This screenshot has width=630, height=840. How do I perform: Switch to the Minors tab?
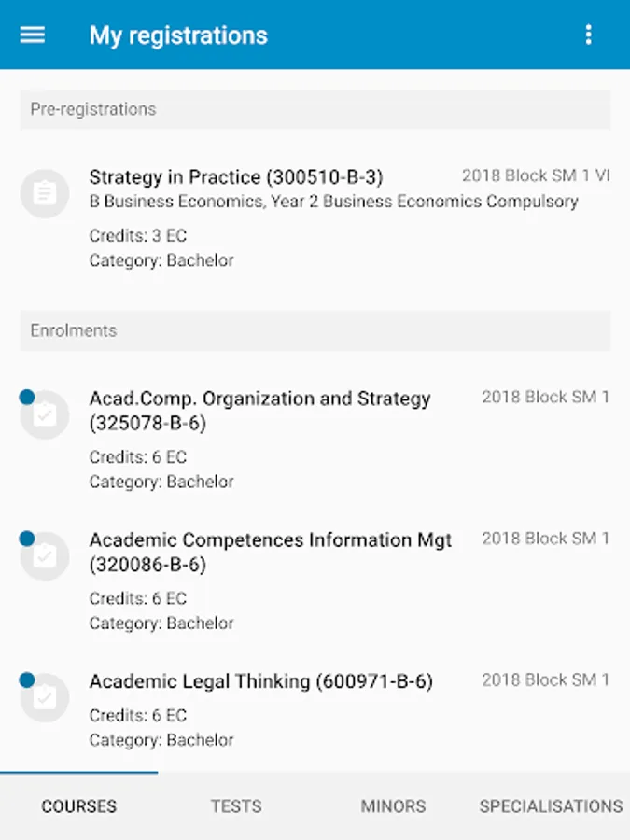(393, 806)
